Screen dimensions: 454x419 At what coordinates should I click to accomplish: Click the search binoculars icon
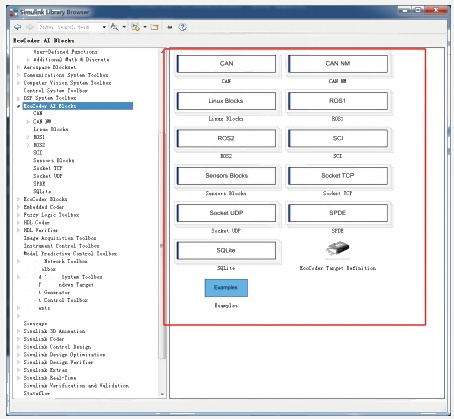(114, 27)
